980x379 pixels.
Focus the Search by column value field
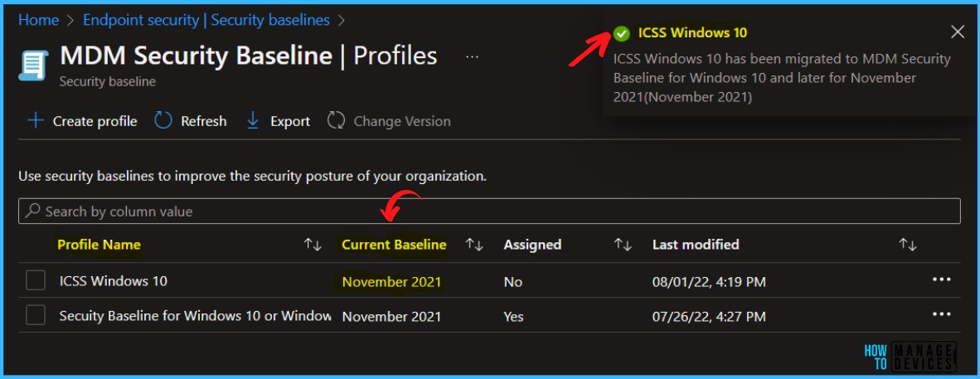489,211
